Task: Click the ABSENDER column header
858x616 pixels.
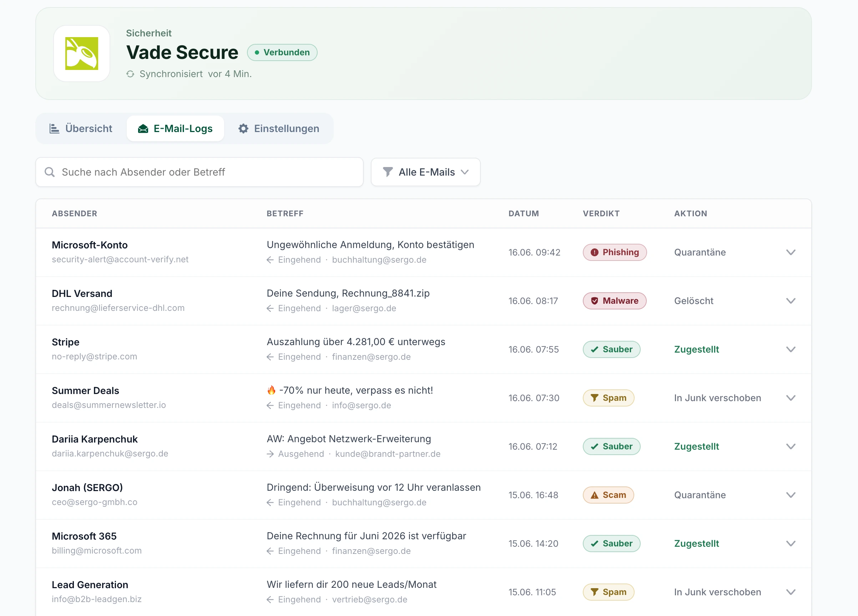Action: pos(75,213)
